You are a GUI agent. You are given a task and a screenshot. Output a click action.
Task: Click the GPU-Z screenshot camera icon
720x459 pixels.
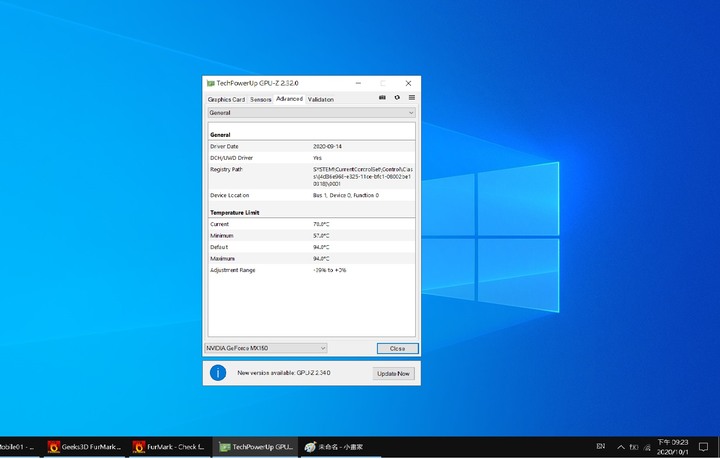[382, 98]
